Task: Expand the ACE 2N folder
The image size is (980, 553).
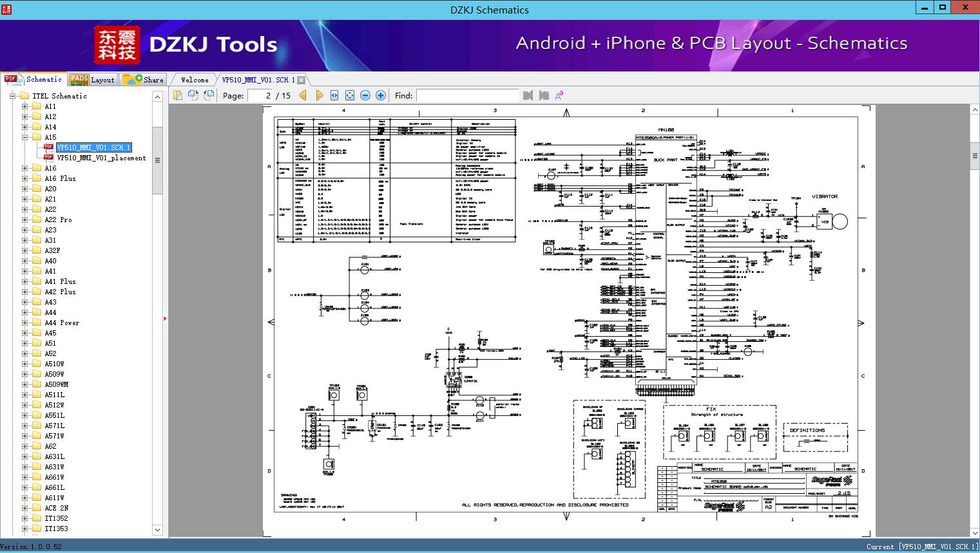Action: [25, 508]
